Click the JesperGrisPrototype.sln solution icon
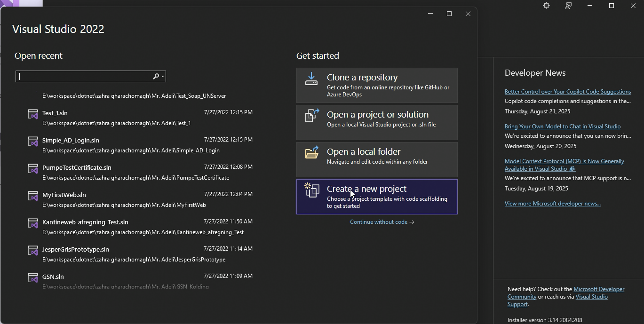The image size is (644, 324). point(33,251)
